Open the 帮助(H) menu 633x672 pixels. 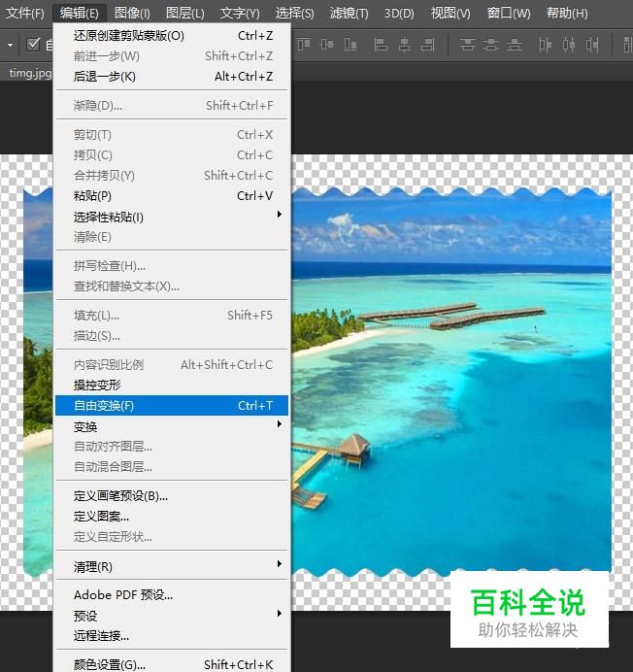[567, 14]
